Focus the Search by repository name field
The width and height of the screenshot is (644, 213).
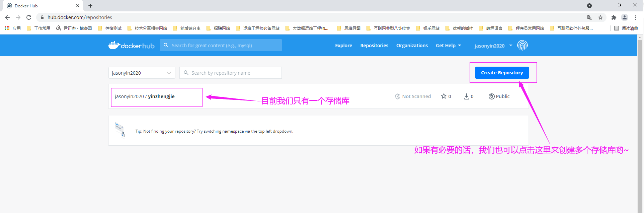(234, 73)
